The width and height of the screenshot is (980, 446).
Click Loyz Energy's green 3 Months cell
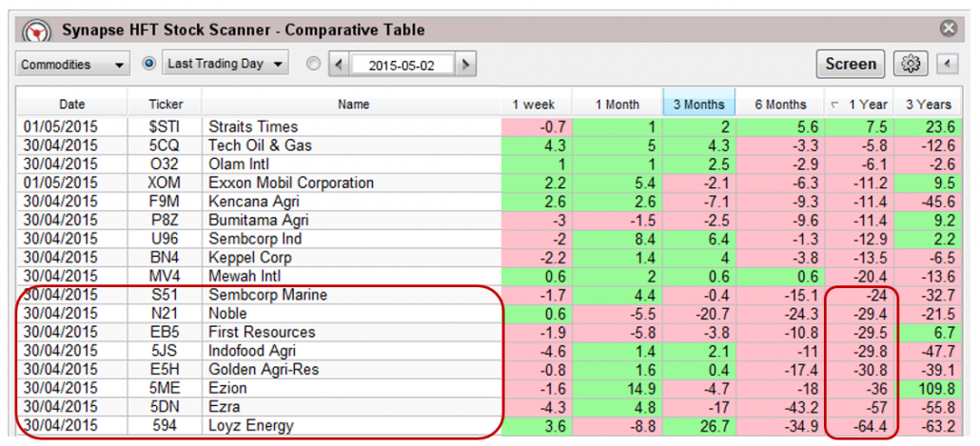click(x=699, y=425)
